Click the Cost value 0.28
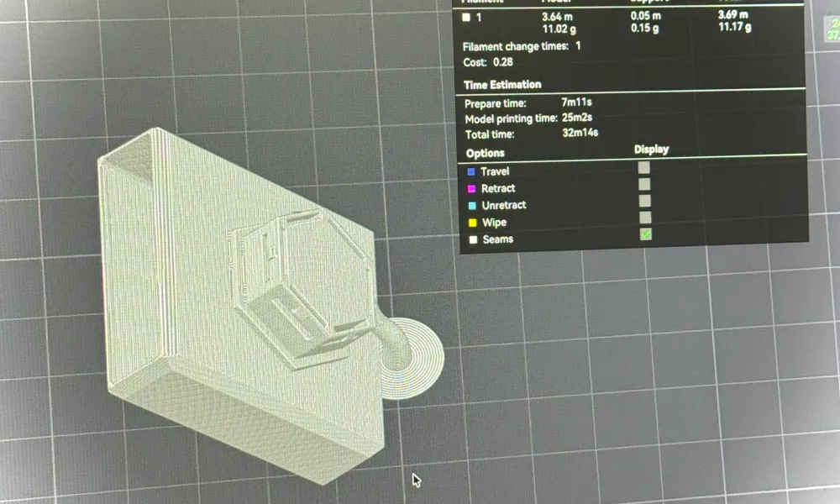 [502, 62]
